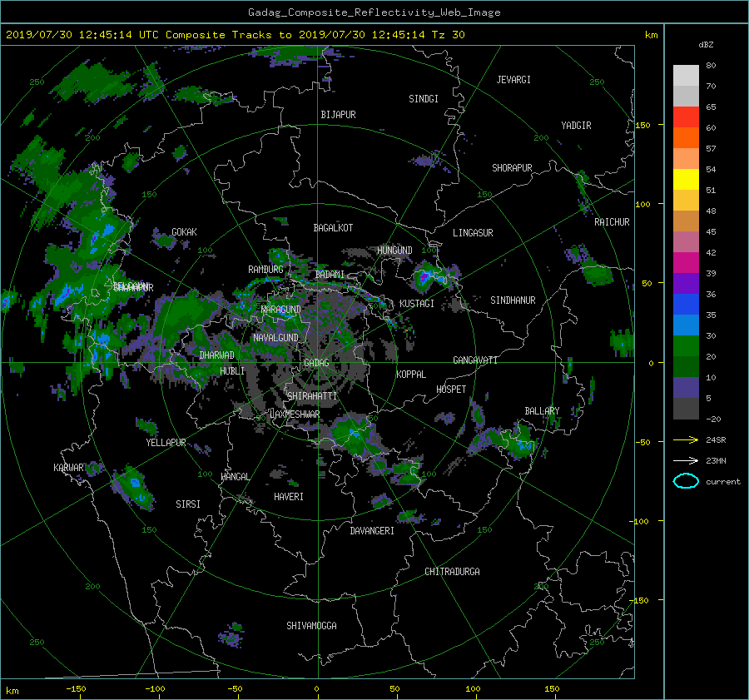
Task: Select the light blue 35 dBZ swatch
Action: [x=686, y=325]
